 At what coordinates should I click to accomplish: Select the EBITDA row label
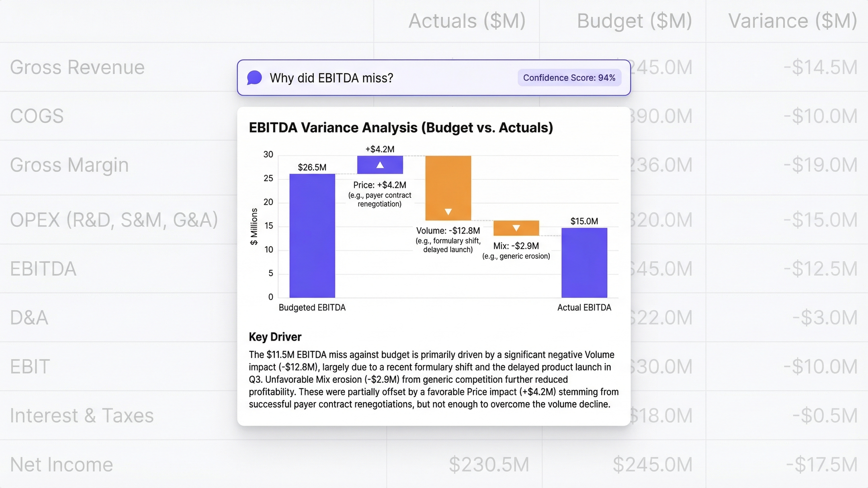tap(43, 269)
